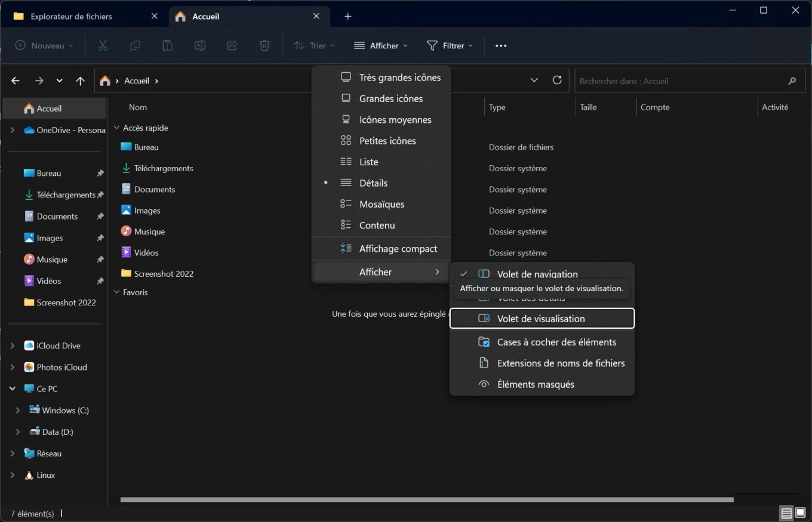The width and height of the screenshot is (812, 522).
Task: Open address bar history dropdown
Action: click(534, 80)
